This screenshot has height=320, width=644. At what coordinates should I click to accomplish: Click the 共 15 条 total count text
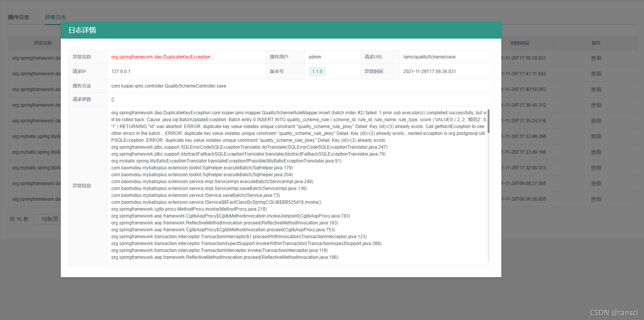point(19,219)
